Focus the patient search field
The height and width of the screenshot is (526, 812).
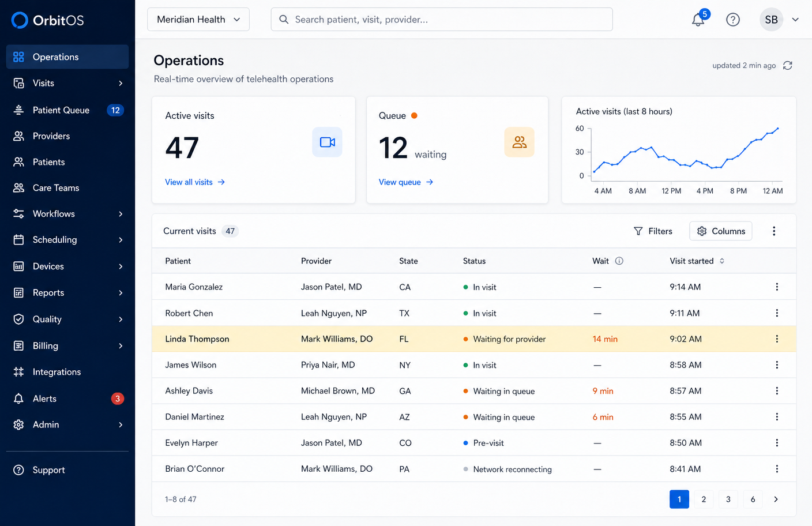[442, 19]
